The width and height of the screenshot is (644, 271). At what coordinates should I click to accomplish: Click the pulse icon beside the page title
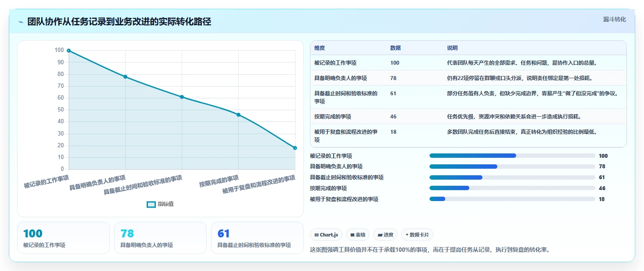click(21, 22)
